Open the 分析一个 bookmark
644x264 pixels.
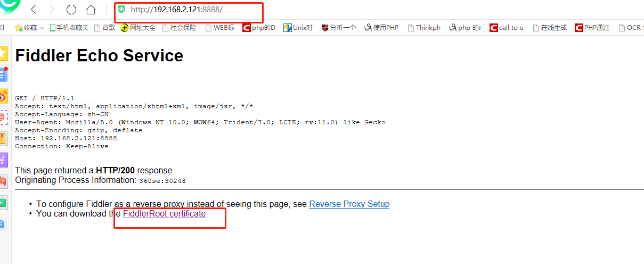[x=339, y=28]
